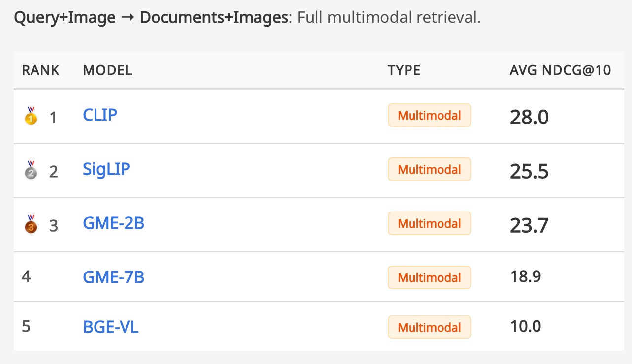The height and width of the screenshot is (364, 632).
Task: Select the 18.9 score value
Action: (x=525, y=277)
